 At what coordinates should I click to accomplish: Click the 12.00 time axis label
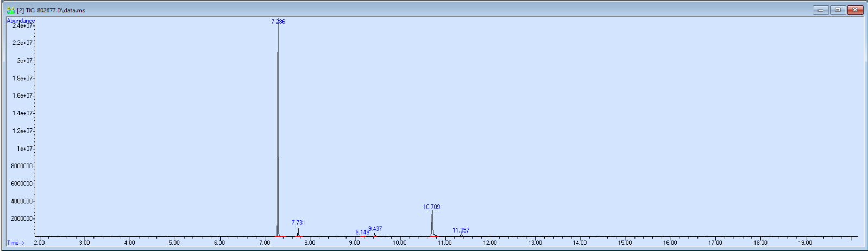tap(490, 243)
